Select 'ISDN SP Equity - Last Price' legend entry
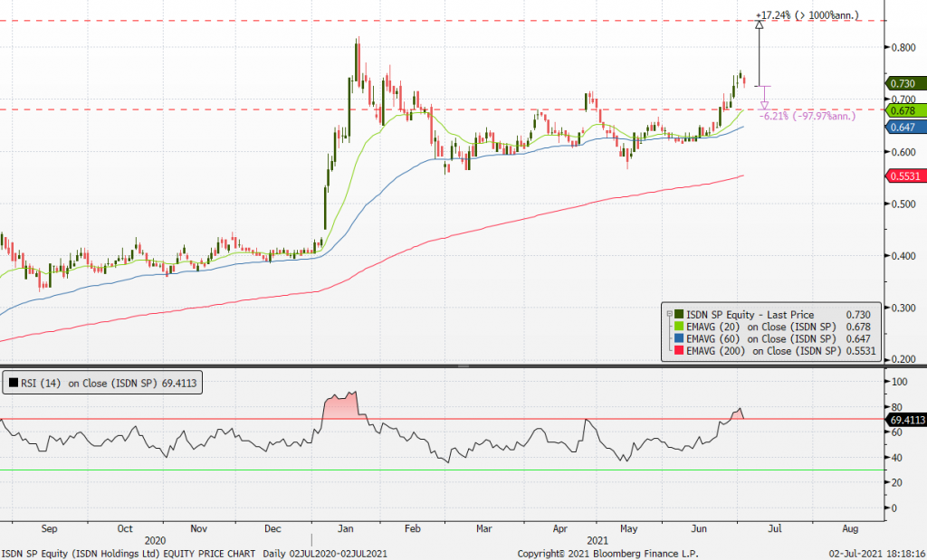Image resolution: width=927 pixels, height=560 pixels. [750, 315]
